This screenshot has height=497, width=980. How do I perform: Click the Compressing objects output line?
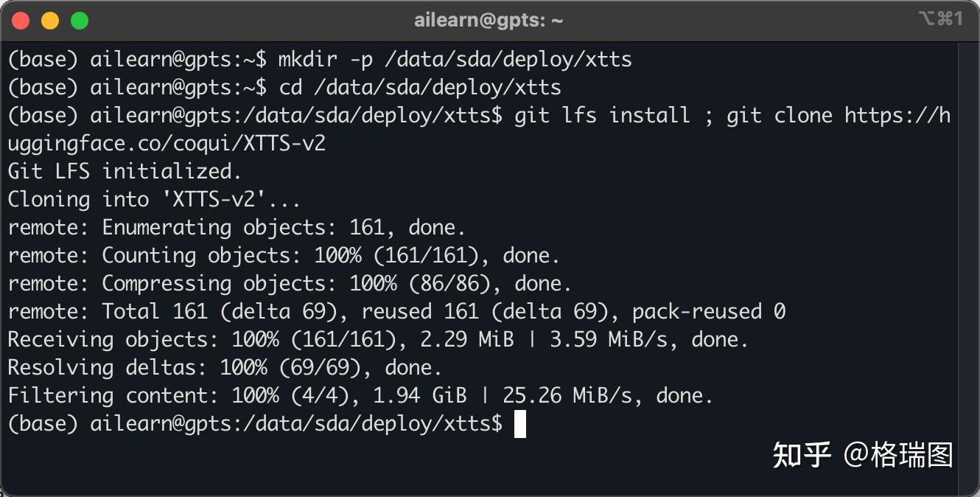click(x=290, y=283)
